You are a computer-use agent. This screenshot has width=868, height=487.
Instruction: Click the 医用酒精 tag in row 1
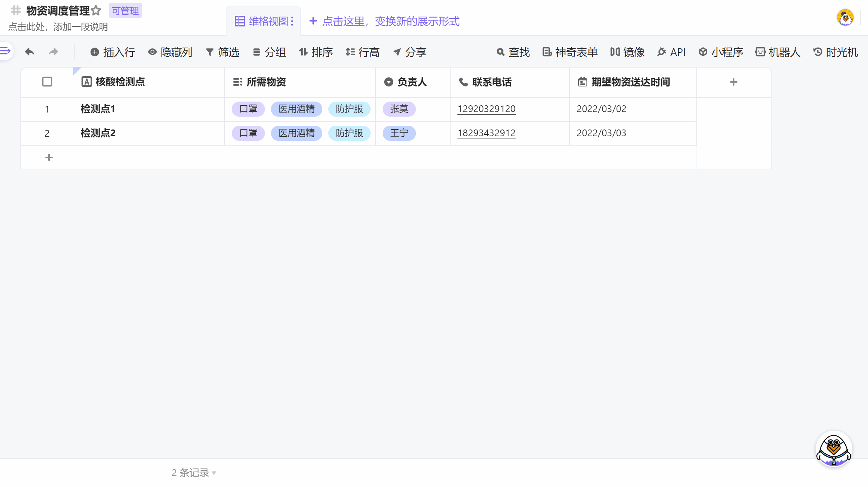pos(296,109)
